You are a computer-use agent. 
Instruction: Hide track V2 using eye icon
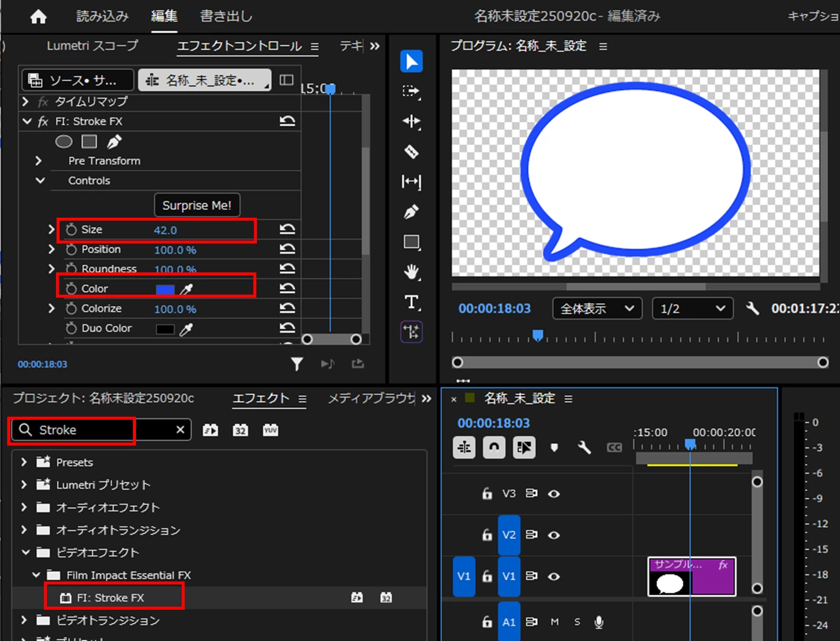click(x=554, y=535)
